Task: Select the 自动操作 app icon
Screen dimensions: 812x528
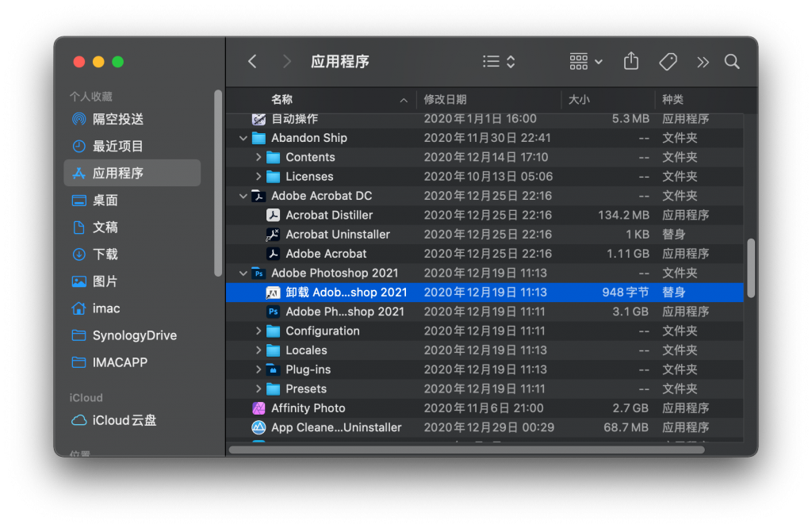Action: (259, 119)
